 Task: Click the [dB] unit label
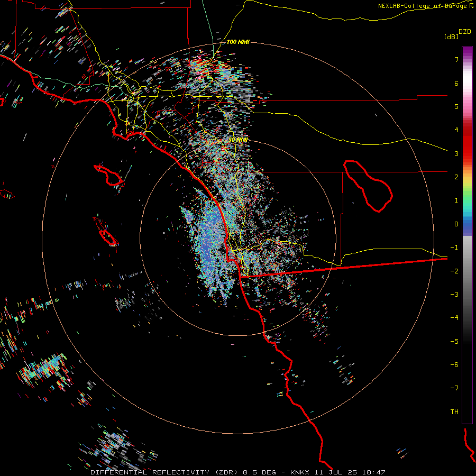[451, 36]
